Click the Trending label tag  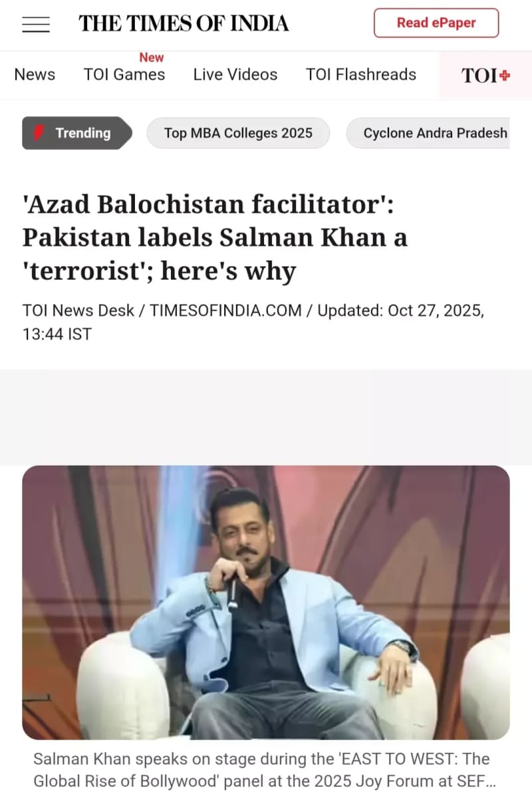[x=77, y=133]
